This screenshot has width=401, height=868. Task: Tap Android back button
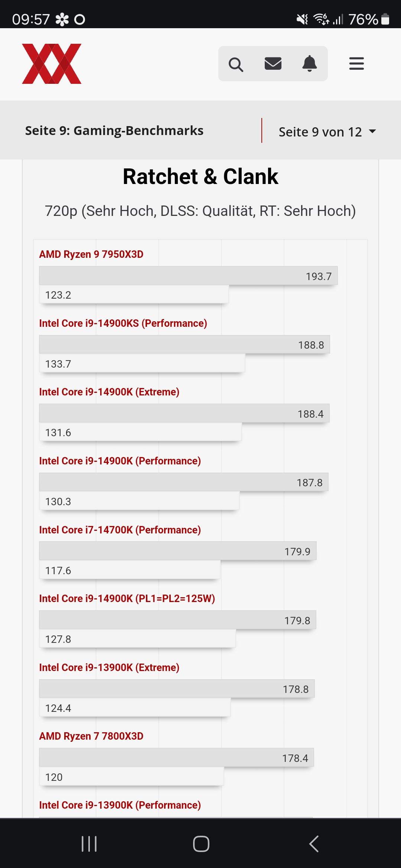314,844
